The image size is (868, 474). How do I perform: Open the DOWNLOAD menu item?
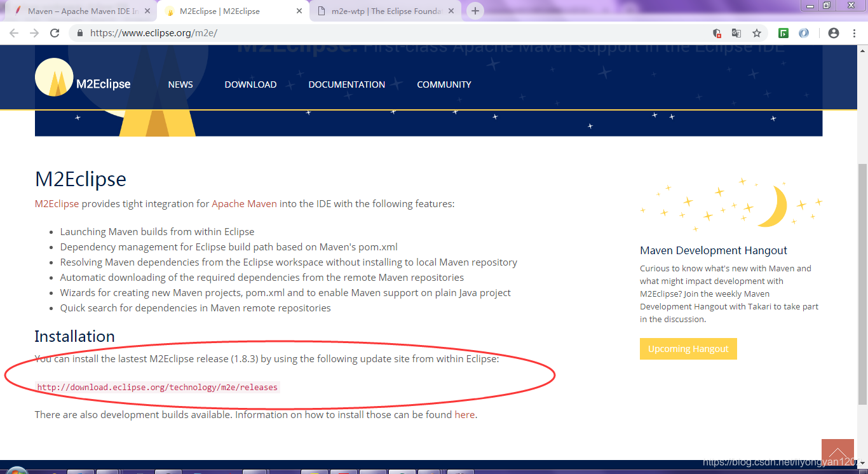(250, 85)
